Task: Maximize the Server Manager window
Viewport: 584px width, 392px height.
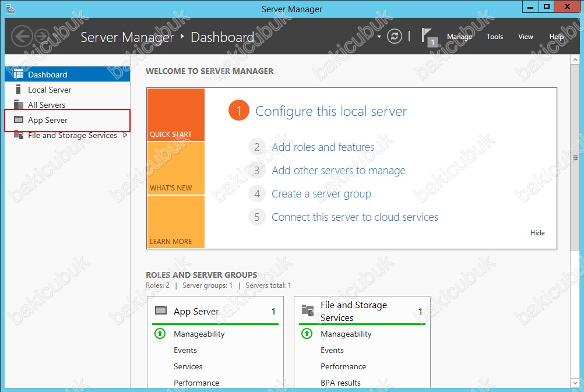Action: 546,7
